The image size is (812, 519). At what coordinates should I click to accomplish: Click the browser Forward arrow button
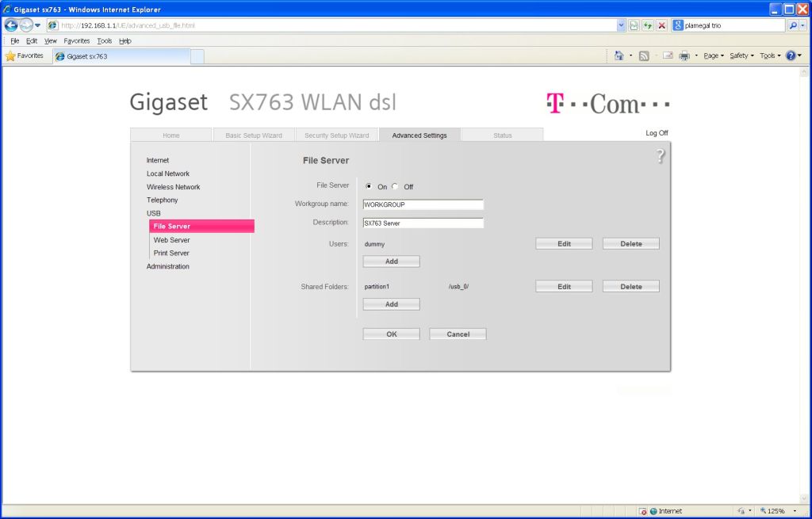[x=26, y=25]
